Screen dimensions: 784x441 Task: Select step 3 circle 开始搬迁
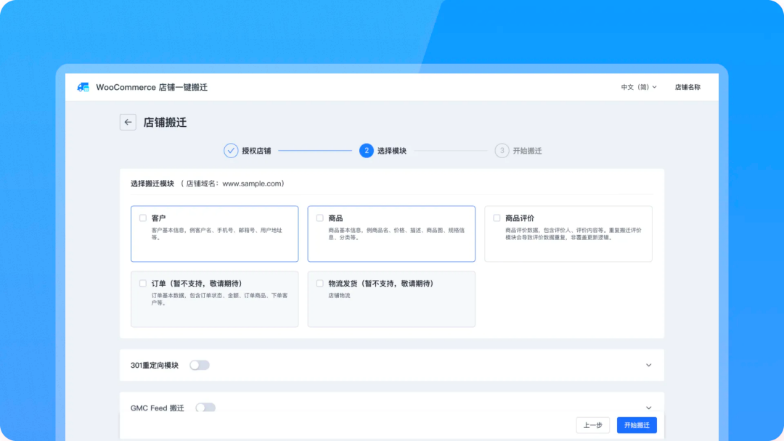[502, 150]
